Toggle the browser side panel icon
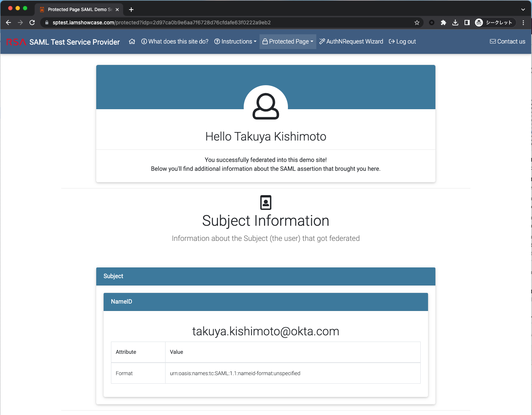 467,23
